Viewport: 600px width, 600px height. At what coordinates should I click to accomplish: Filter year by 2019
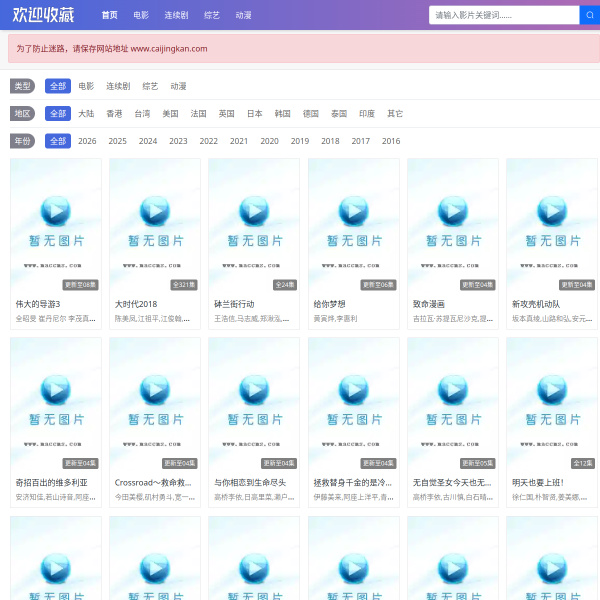(x=300, y=141)
